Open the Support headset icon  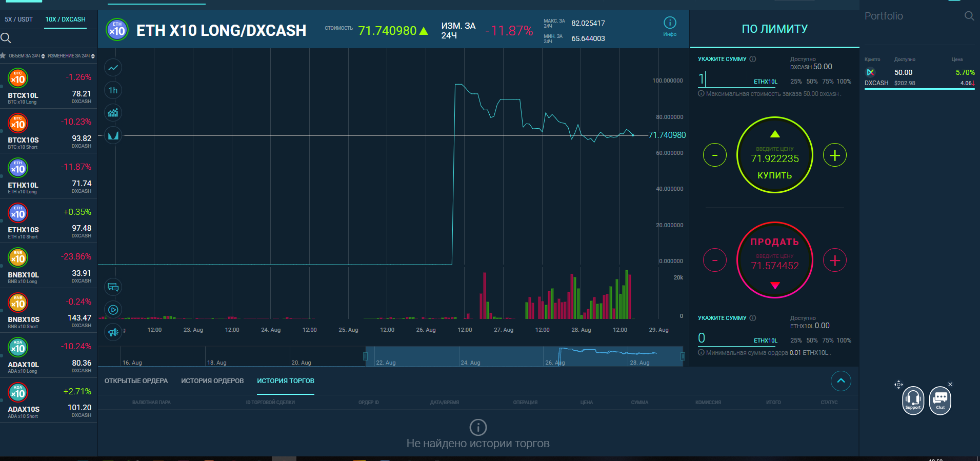pyautogui.click(x=913, y=400)
